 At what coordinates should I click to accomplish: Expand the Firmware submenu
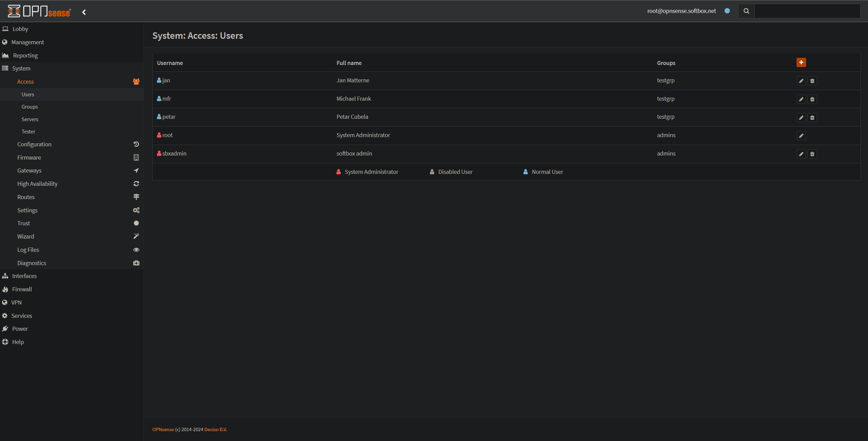[x=29, y=158]
